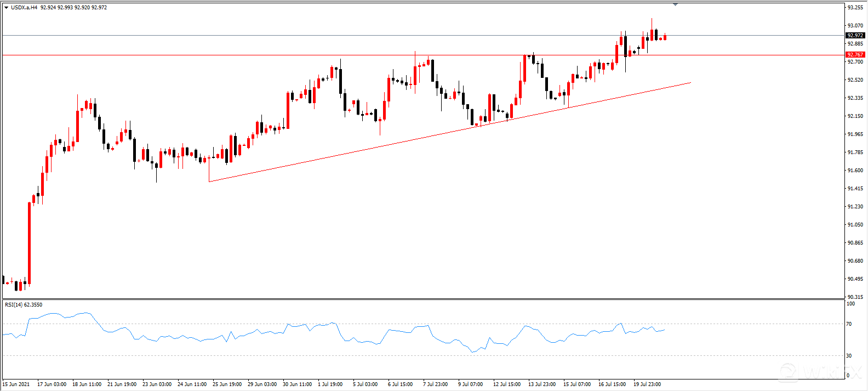Click the 93.255 price scale label
868x391 pixels.
pos(855,8)
